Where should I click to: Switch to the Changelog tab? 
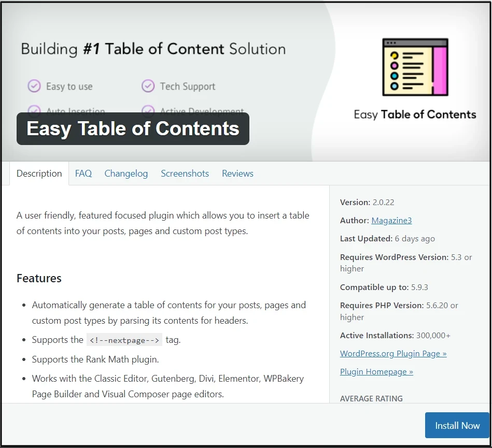[x=126, y=174]
